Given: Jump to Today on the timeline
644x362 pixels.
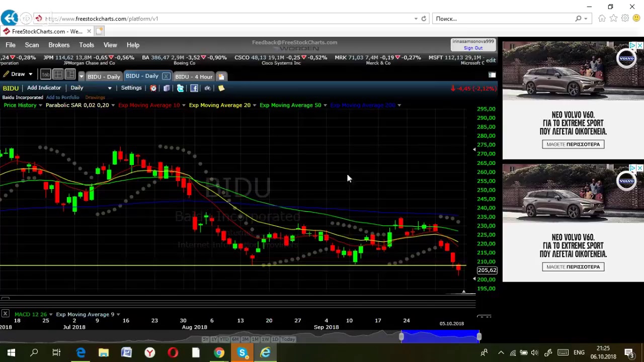Looking at the screenshot, I should point(288,339).
